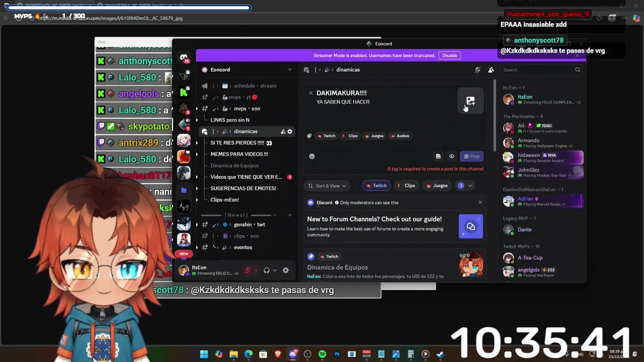Select member hidaween in member list
Image resolution: width=644 pixels, height=362 pixels.
[543, 158]
